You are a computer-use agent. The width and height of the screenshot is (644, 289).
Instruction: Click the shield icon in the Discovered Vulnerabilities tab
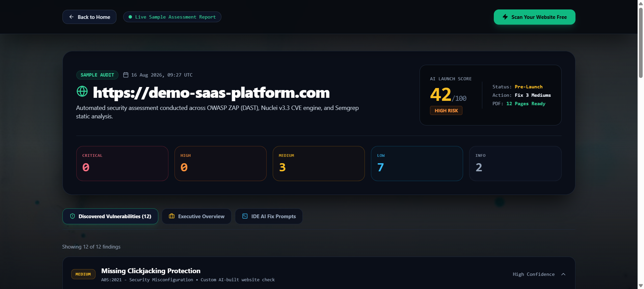[x=72, y=216]
